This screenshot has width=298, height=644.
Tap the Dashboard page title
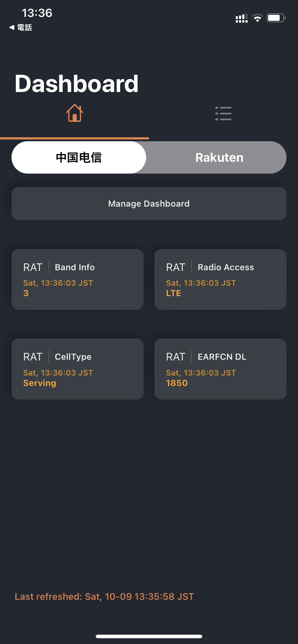point(77,84)
